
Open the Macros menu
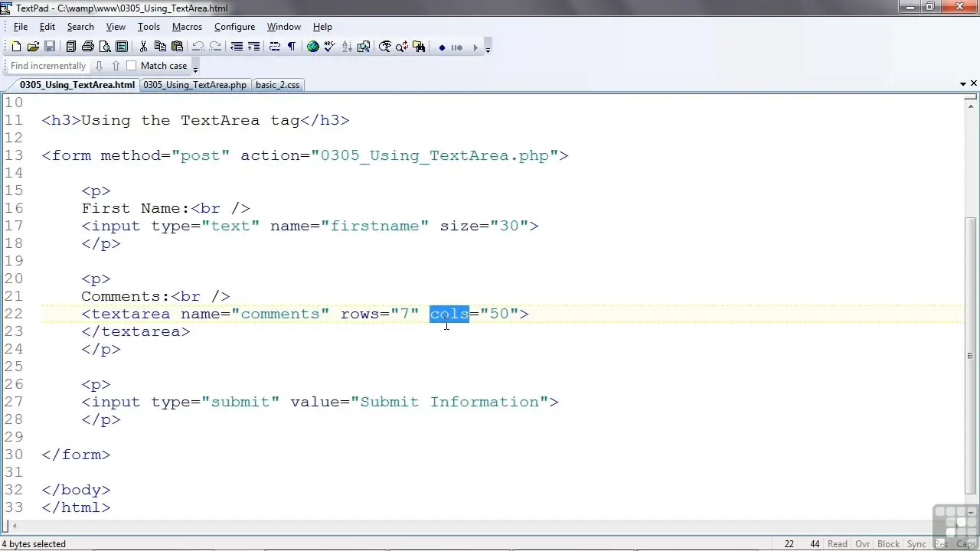pos(187,27)
